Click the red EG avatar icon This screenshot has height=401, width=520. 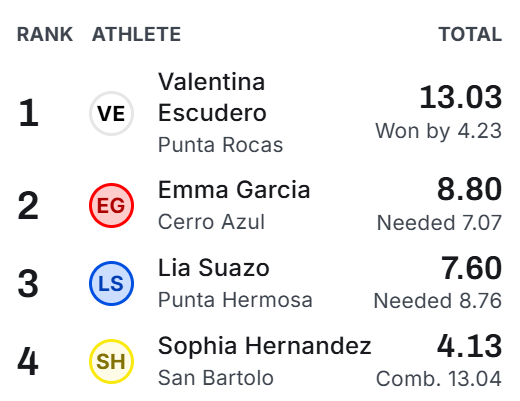(111, 205)
